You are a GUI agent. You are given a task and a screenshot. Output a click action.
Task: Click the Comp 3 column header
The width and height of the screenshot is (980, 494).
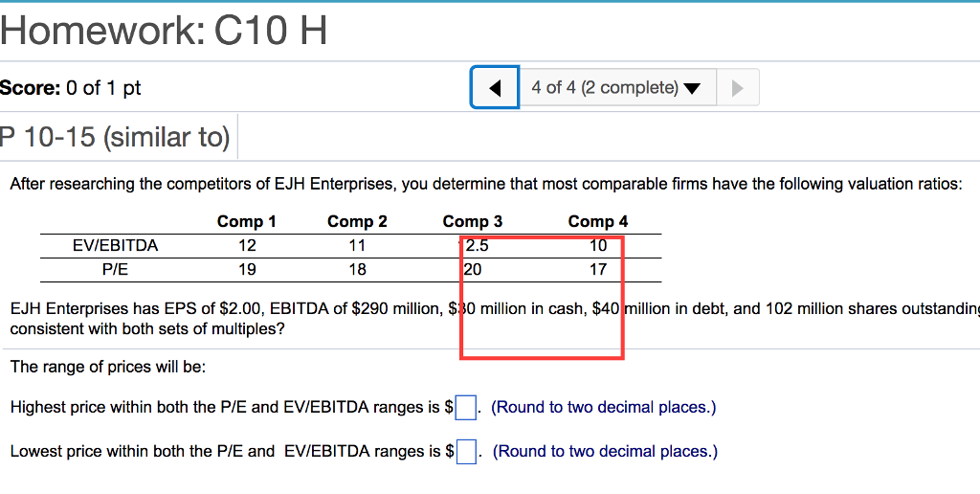click(472, 221)
